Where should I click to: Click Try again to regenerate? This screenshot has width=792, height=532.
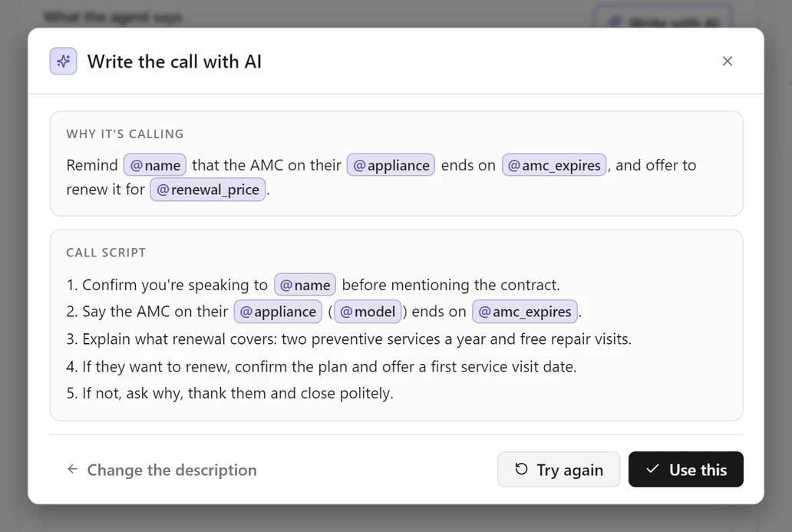[x=559, y=469]
